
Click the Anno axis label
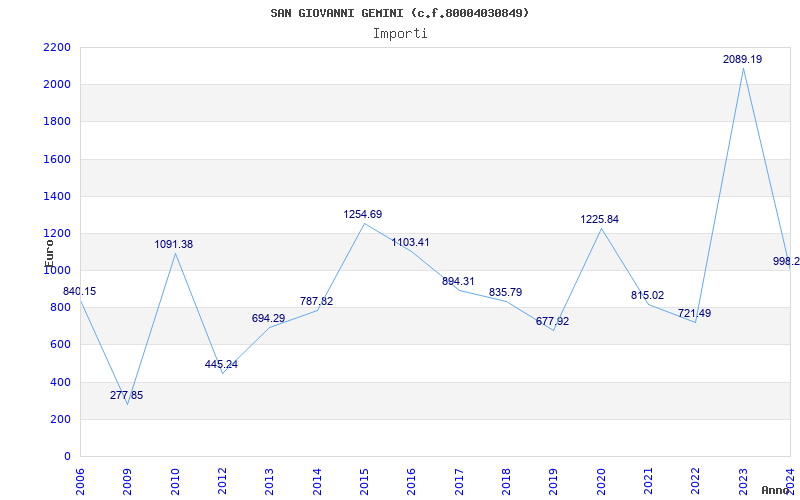777,490
